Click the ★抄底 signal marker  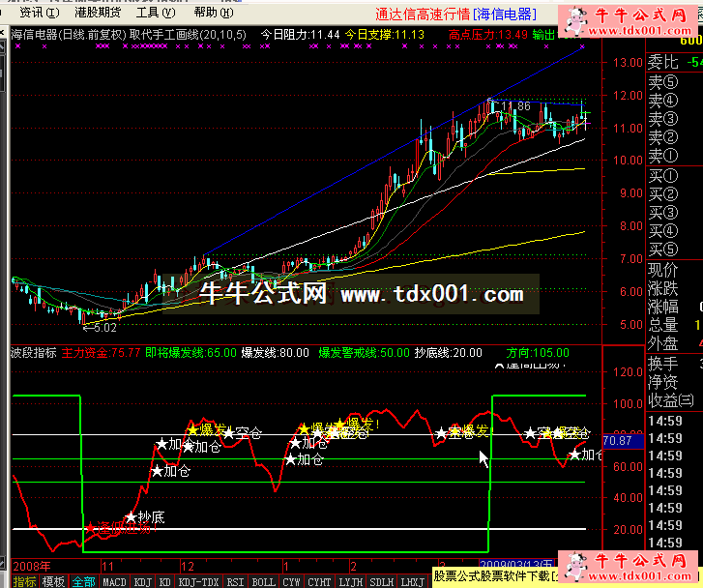[144, 517]
